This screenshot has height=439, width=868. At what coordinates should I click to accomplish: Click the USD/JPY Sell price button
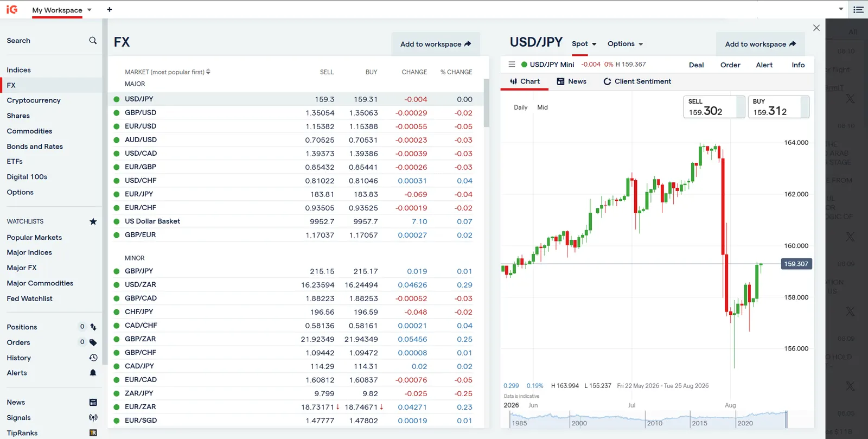(x=714, y=107)
